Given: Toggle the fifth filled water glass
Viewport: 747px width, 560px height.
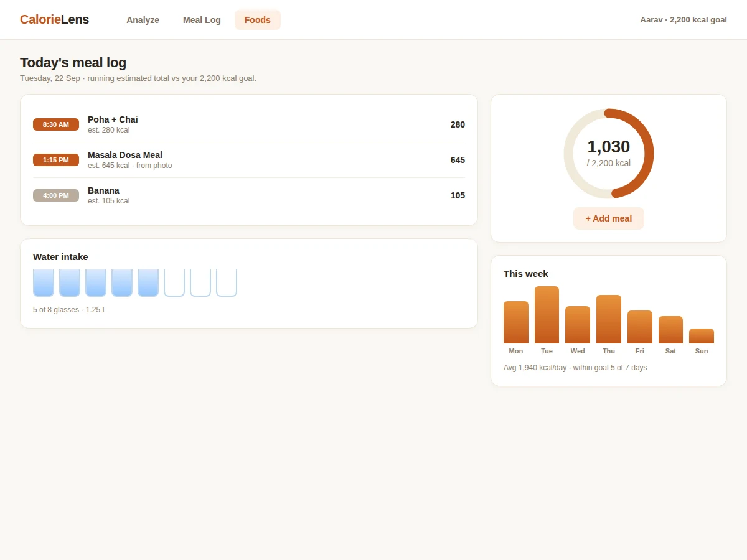Looking at the screenshot, I should tap(148, 283).
